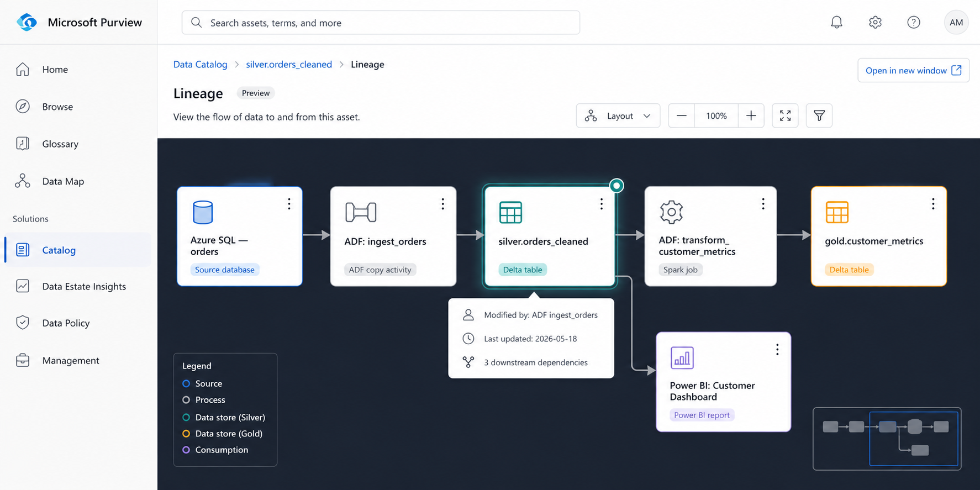Screen dimensions: 980x490
Task: Click the Glossary book icon
Action: pyautogui.click(x=23, y=144)
